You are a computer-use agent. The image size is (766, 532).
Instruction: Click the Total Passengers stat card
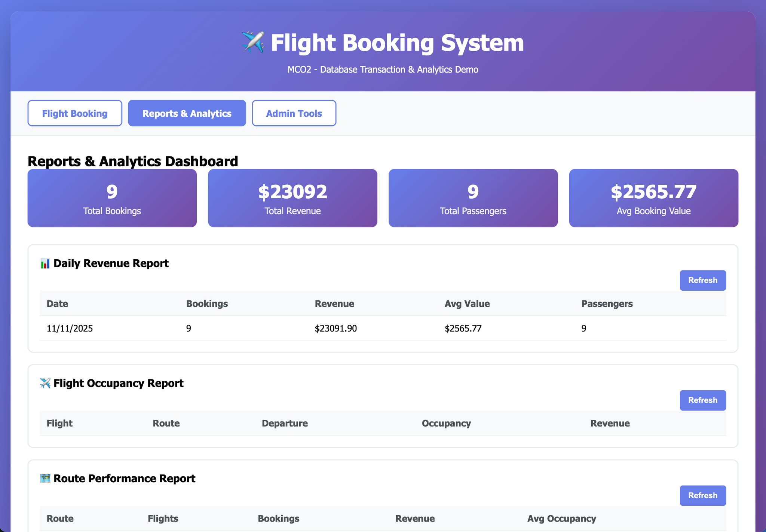473,198
